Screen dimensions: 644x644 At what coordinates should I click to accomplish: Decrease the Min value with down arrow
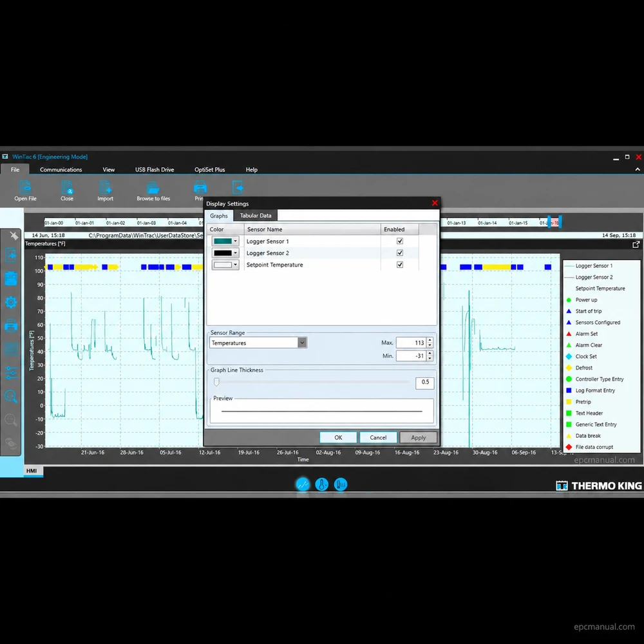click(430, 358)
